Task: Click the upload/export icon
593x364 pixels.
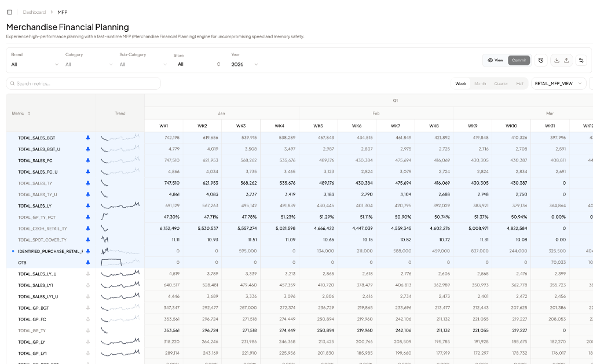Action: coord(566,60)
